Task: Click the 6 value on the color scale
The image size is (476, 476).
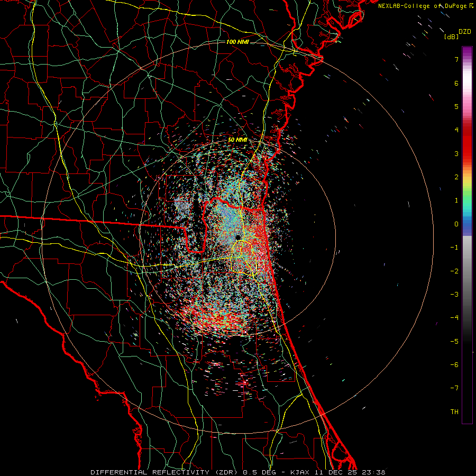Action: pos(456,83)
